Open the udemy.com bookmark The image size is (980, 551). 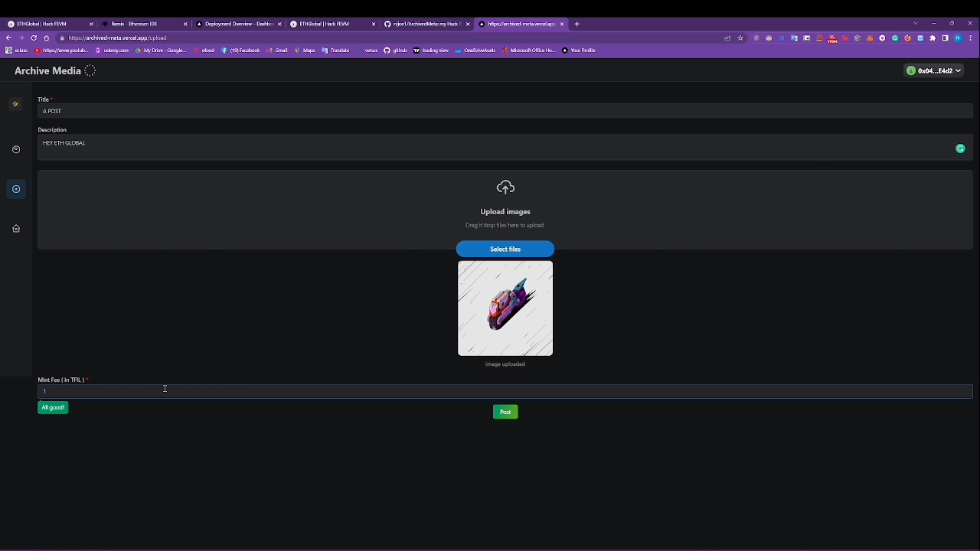[113, 51]
